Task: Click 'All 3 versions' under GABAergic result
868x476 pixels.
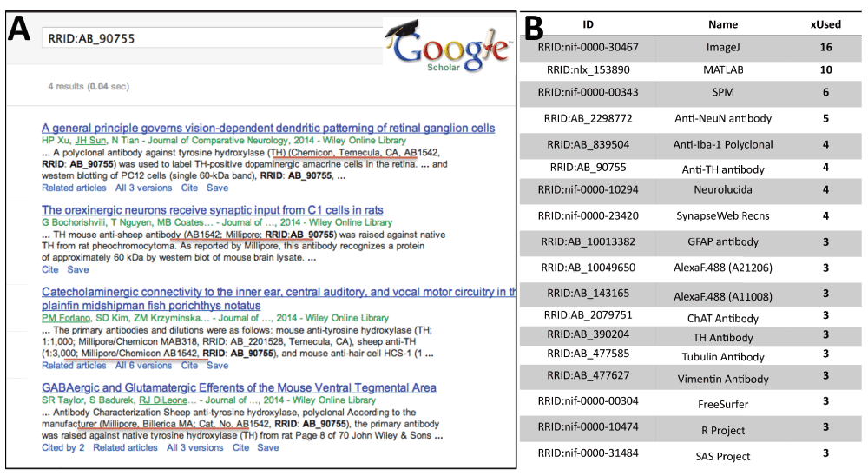Action: [194, 447]
